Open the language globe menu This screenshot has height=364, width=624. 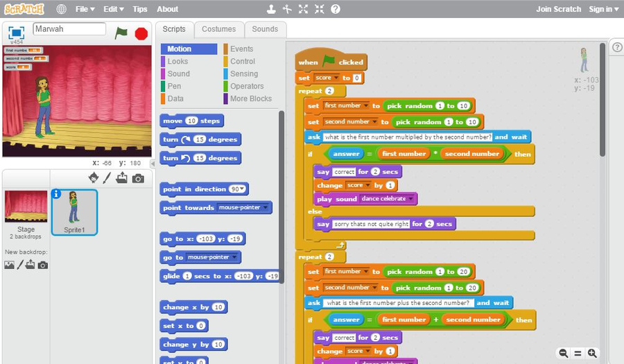(61, 9)
